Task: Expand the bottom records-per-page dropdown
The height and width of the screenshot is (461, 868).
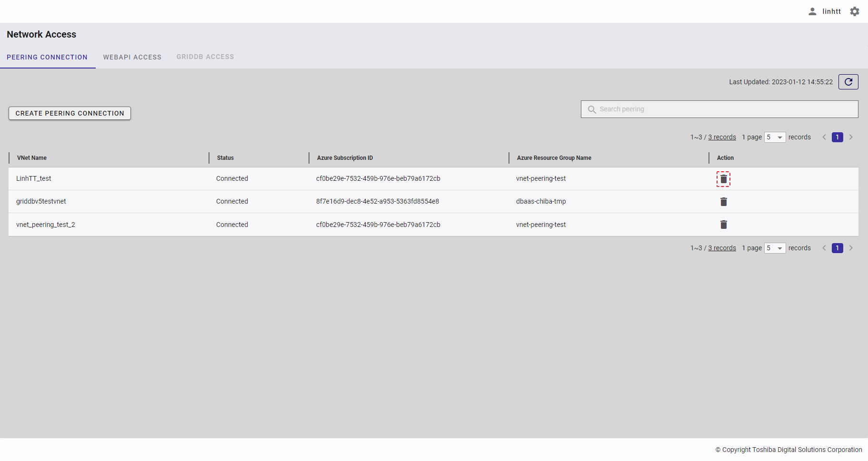Action: point(775,248)
